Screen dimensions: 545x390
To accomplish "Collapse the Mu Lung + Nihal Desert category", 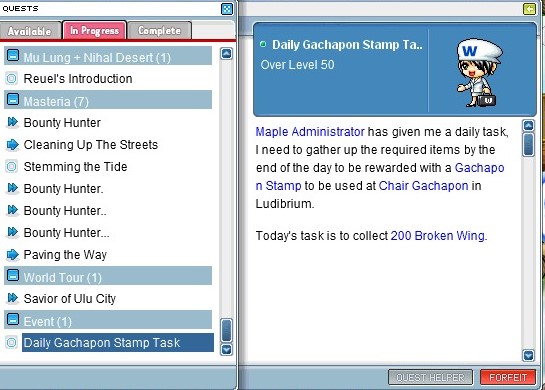I will 13,55.
